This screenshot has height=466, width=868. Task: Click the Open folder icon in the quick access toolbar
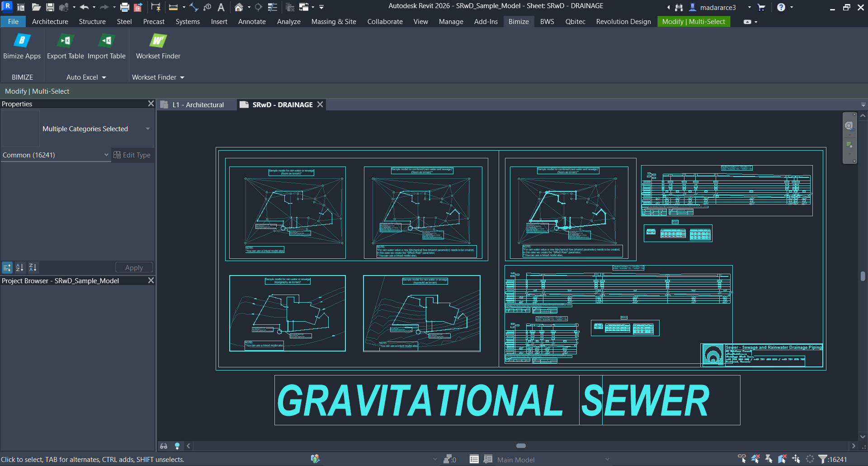pyautogui.click(x=36, y=7)
